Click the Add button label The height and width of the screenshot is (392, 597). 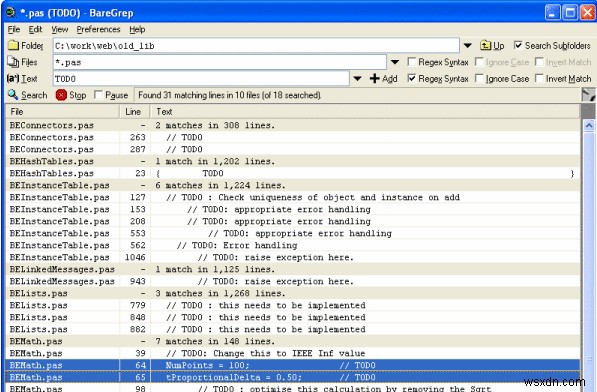[389, 78]
